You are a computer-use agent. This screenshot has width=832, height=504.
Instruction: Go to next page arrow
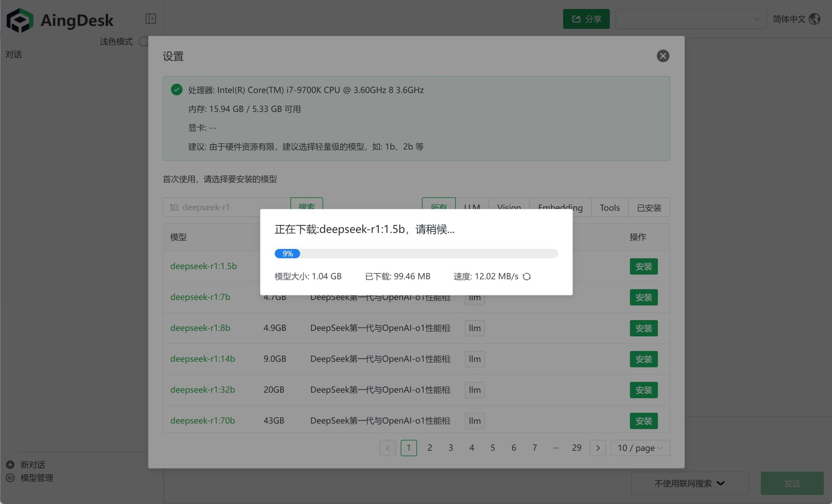pyautogui.click(x=598, y=448)
